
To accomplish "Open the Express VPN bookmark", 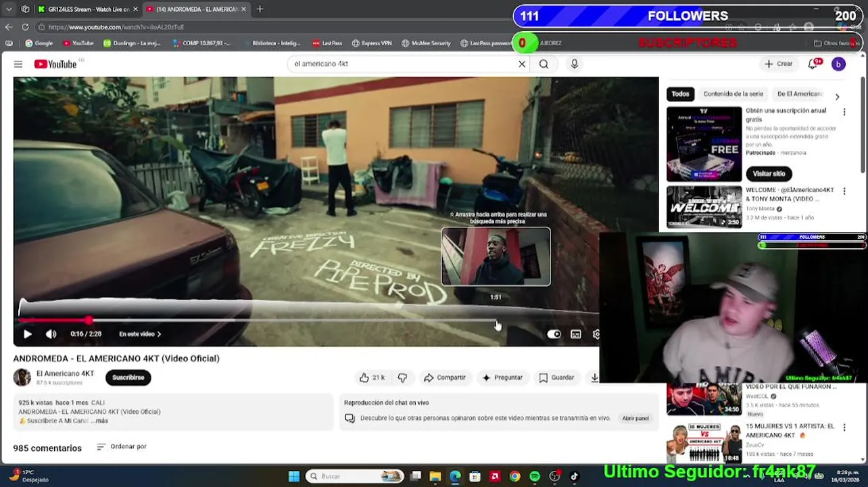I will (x=371, y=43).
